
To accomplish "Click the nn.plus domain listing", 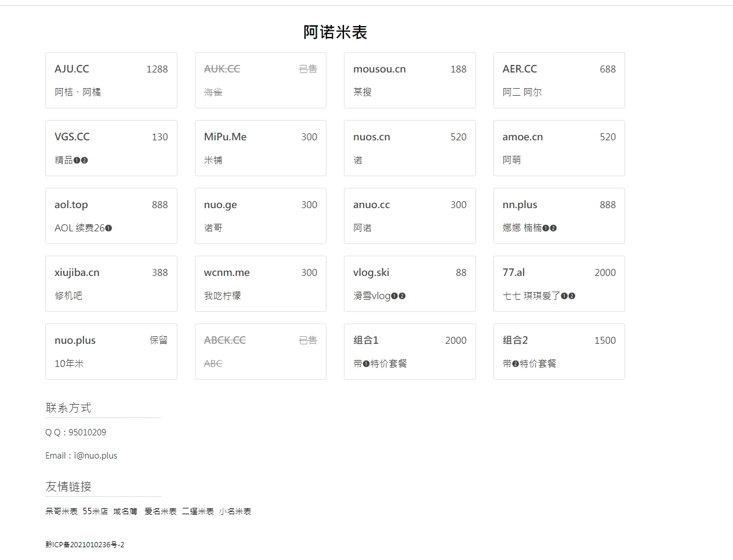I will [559, 216].
